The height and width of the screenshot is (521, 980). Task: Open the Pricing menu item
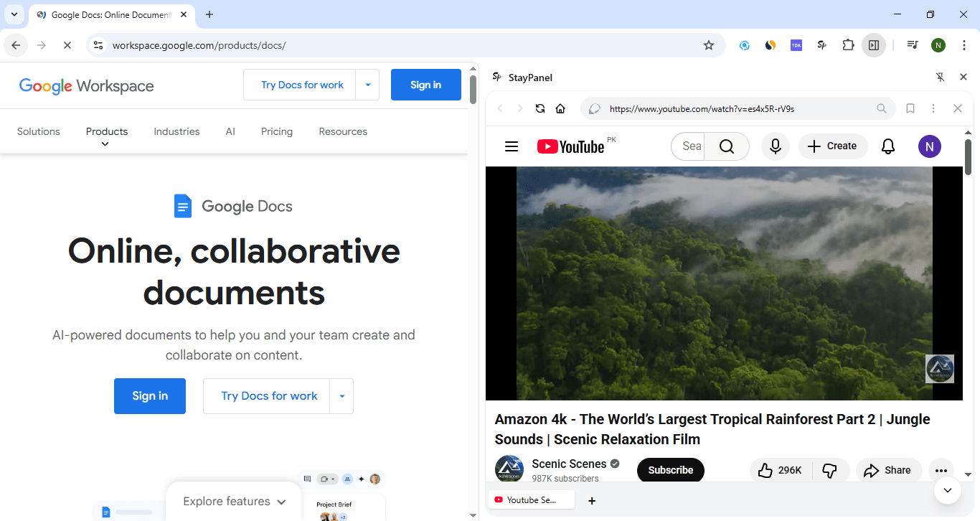coord(277,131)
